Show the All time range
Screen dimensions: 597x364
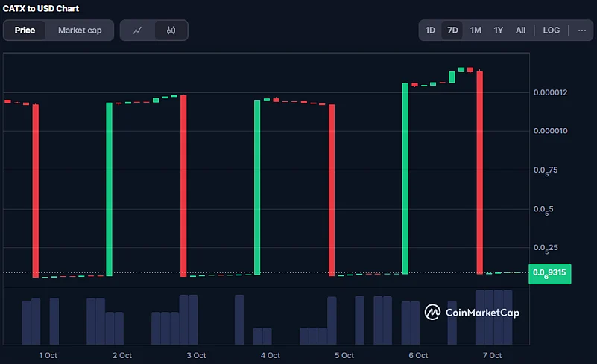point(520,31)
